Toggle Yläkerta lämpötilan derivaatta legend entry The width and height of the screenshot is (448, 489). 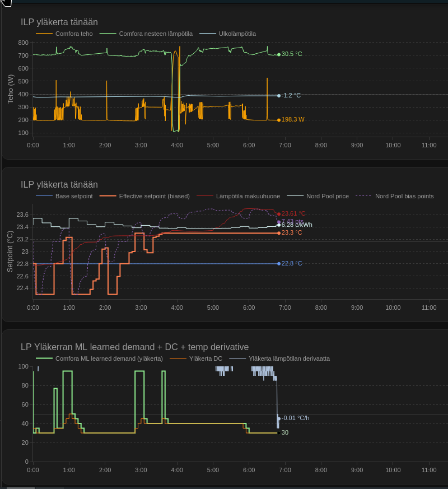[289, 358]
